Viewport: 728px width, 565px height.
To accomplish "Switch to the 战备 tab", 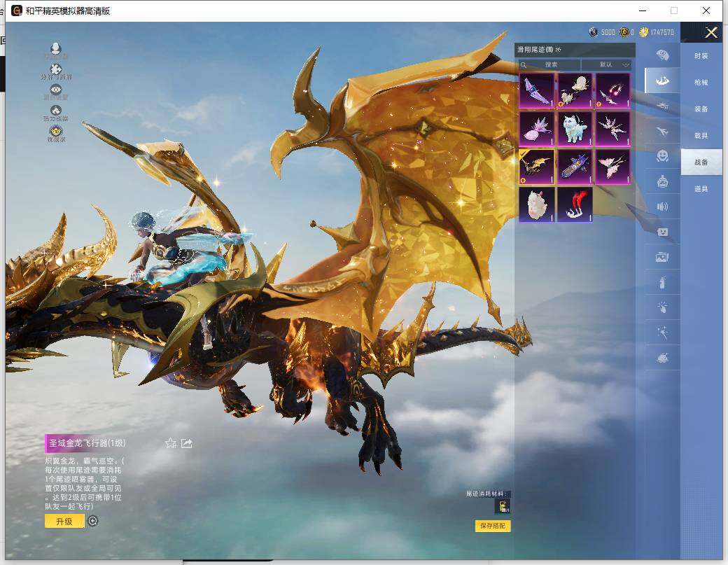I will [701, 162].
